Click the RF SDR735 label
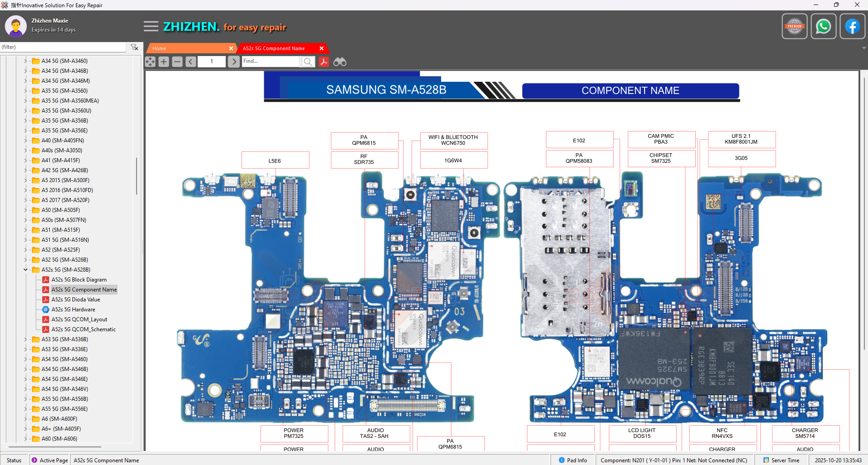 (364, 160)
